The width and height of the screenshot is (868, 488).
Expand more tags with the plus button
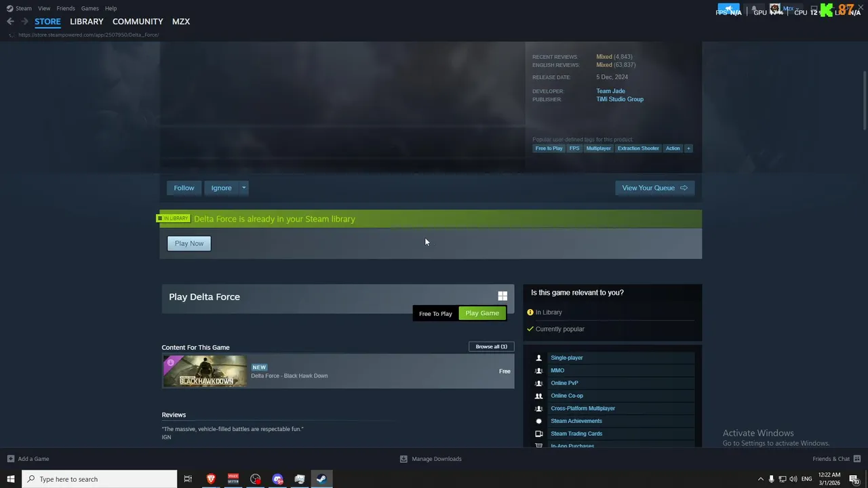688,148
